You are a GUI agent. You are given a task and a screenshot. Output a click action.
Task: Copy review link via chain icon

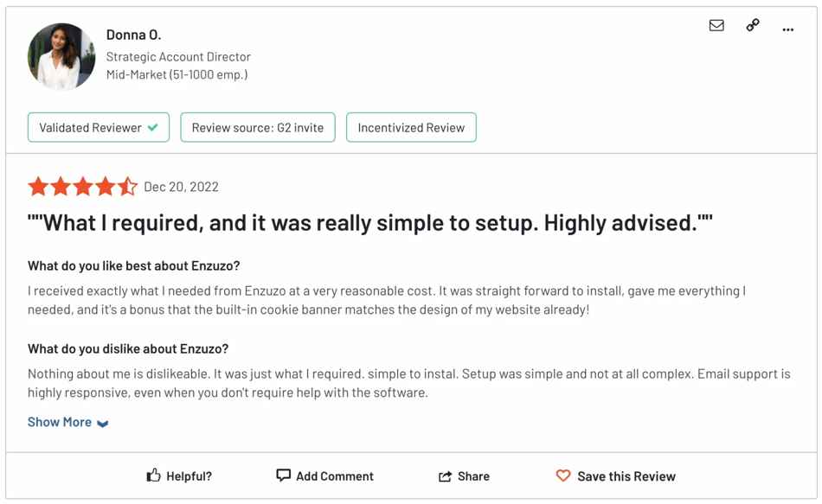[753, 25]
